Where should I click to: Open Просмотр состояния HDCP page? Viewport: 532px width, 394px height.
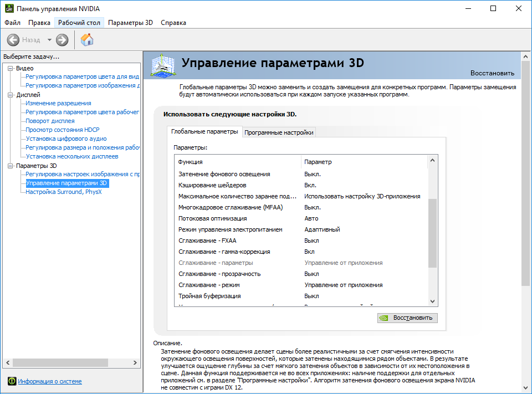click(x=63, y=130)
